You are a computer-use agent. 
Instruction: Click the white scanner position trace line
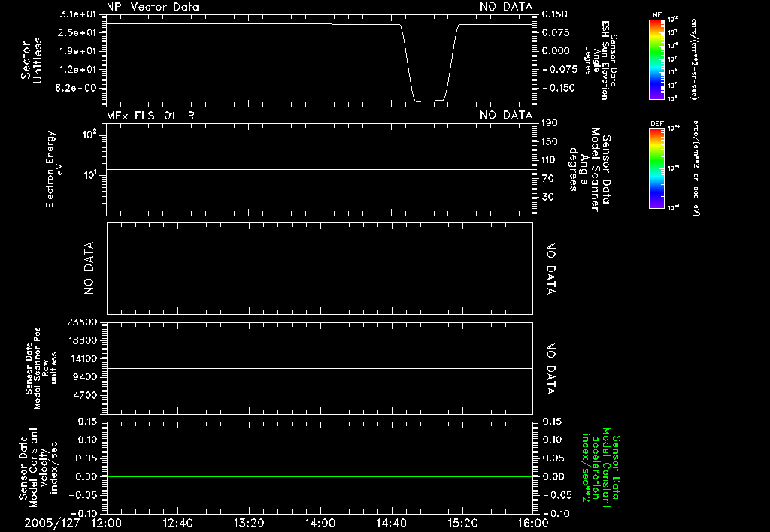pyautogui.click(x=320, y=368)
